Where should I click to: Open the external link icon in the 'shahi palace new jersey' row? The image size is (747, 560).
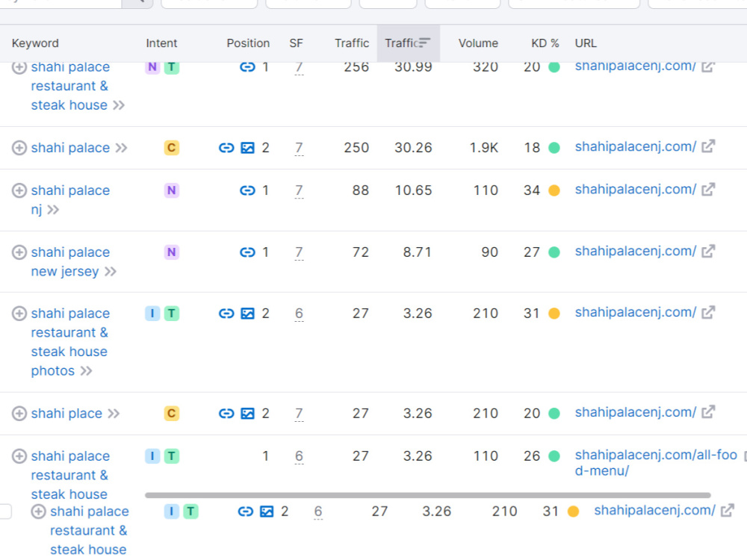[x=708, y=251]
